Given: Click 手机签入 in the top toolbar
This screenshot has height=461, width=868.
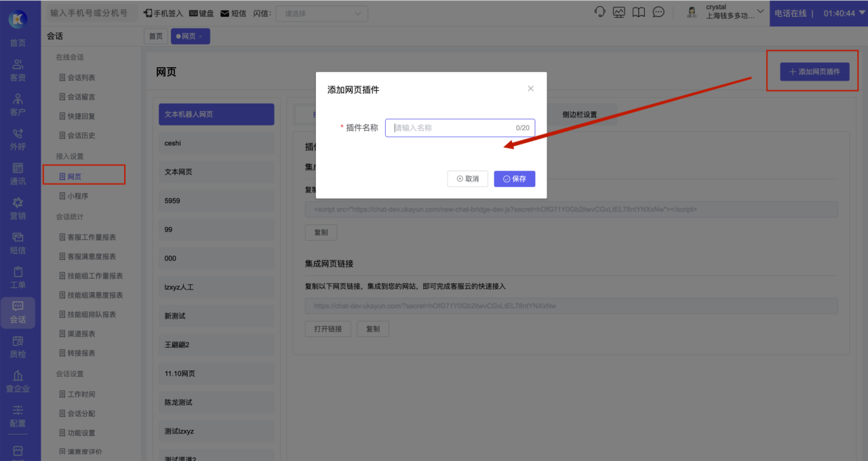Looking at the screenshot, I should point(164,13).
